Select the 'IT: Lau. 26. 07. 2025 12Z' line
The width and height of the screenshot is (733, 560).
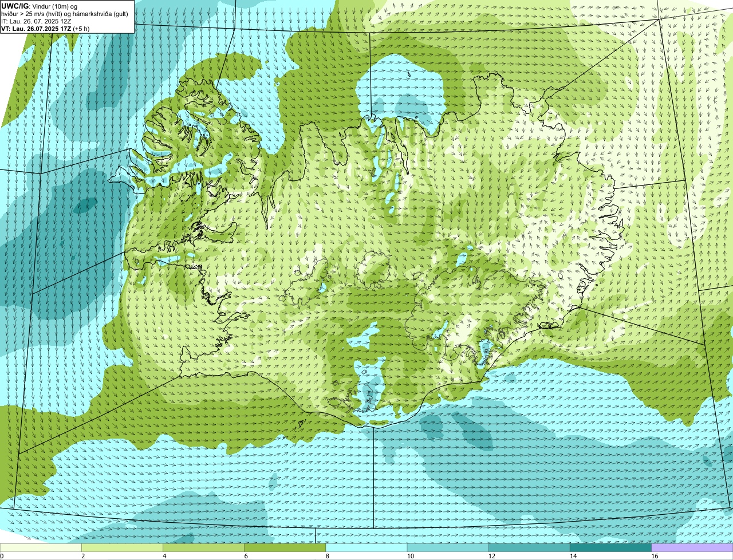click(36, 21)
